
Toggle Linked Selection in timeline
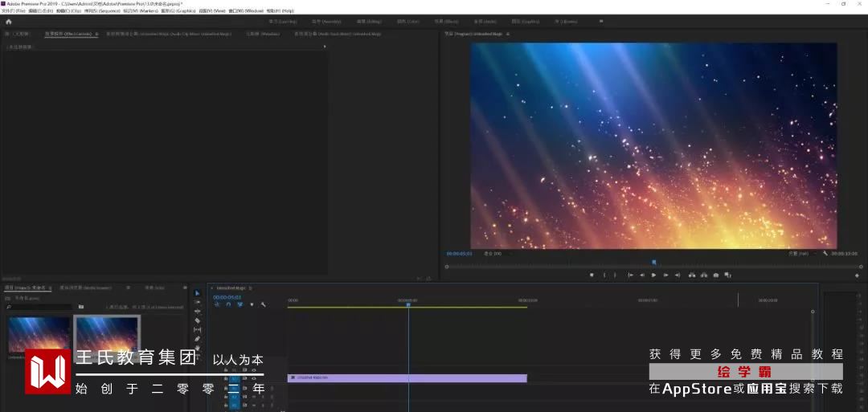point(240,304)
